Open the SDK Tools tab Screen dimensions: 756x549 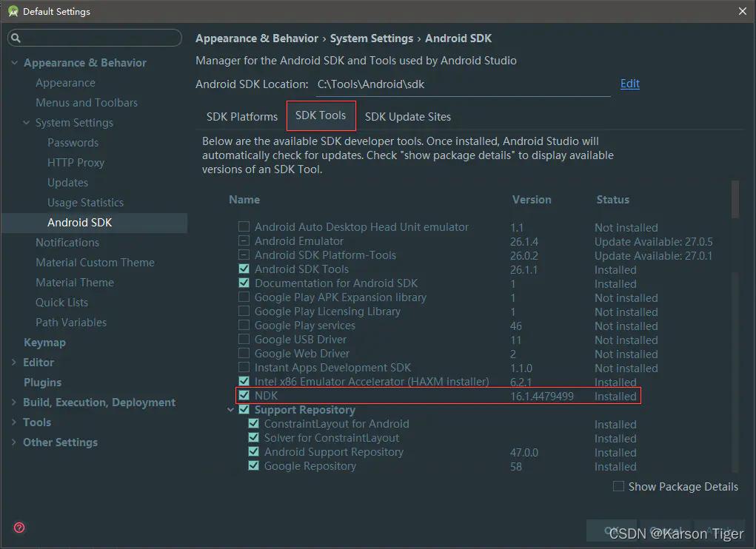pos(321,115)
